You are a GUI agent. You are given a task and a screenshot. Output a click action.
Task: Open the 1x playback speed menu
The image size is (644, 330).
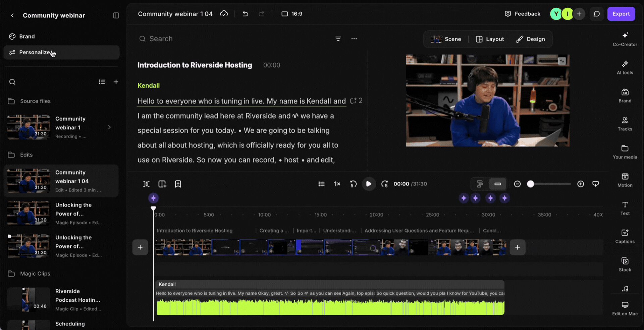point(337,184)
